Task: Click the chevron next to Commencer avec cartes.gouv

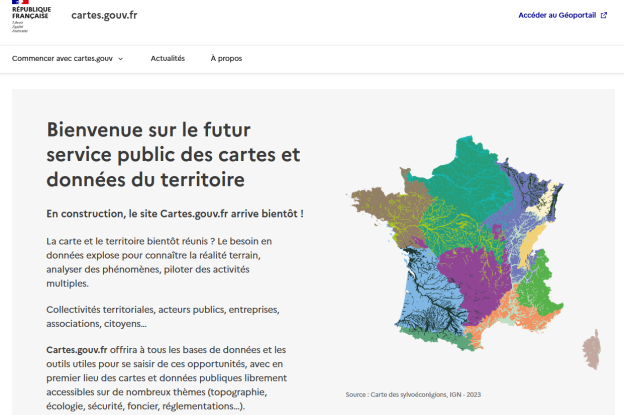Action: [120, 59]
